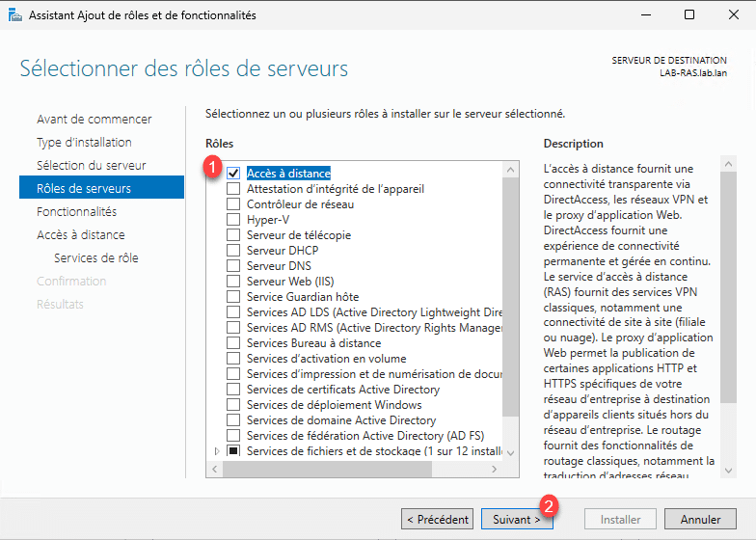756x540 pixels.
Task: Click the wizard icon in title bar
Action: (13, 14)
